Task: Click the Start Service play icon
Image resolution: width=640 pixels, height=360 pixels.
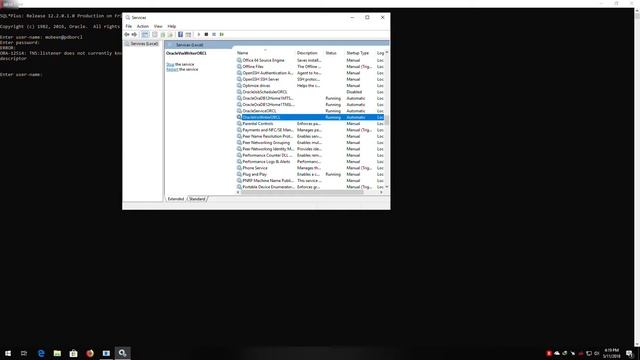Action: (x=199, y=35)
